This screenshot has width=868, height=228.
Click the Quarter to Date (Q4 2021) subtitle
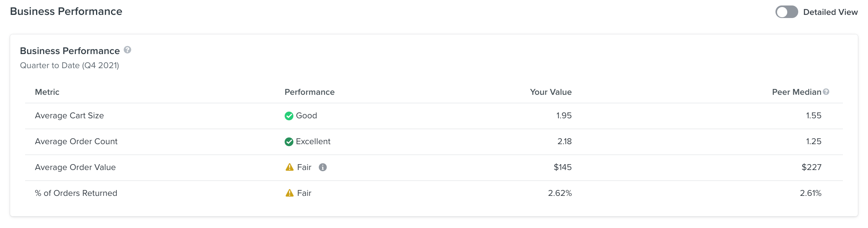[x=69, y=65]
